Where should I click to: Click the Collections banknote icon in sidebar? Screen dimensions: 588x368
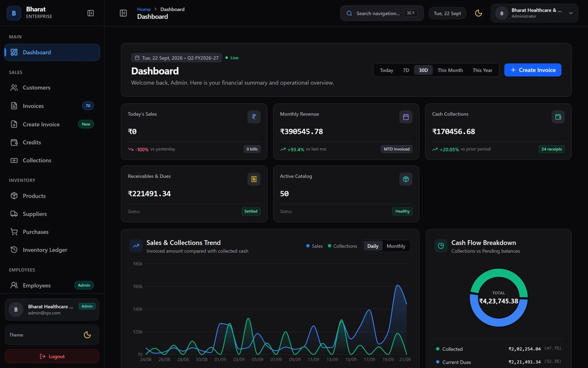[14, 160]
